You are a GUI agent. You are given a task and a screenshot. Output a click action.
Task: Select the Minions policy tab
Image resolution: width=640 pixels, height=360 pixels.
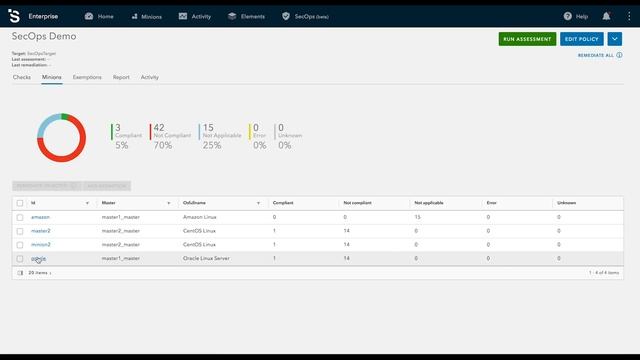point(51,77)
